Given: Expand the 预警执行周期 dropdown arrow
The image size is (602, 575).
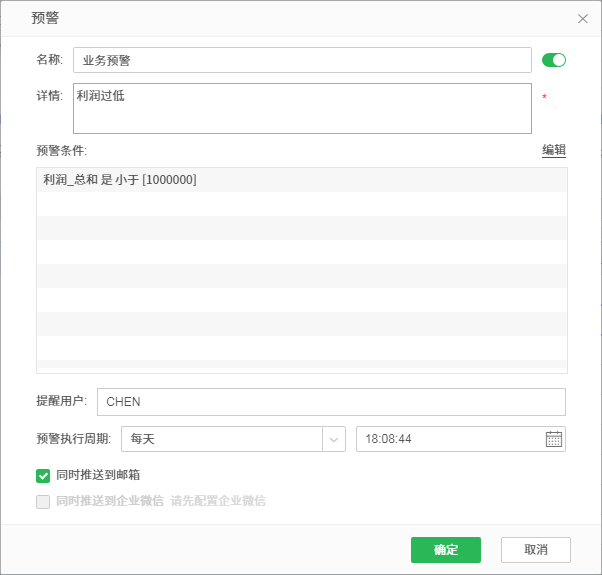Looking at the screenshot, I should click(334, 439).
